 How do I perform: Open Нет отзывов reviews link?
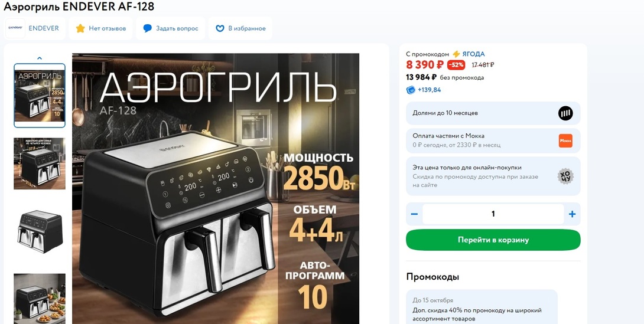(108, 28)
